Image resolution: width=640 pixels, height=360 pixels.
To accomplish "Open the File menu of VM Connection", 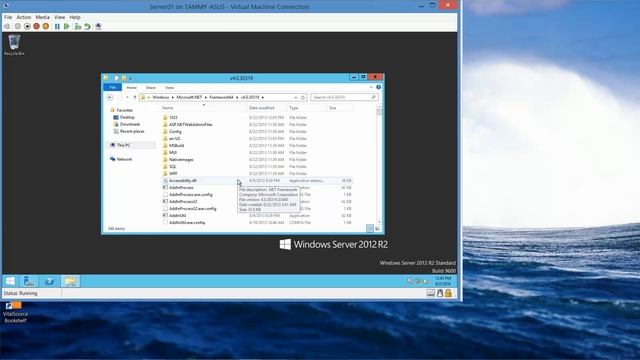I will [8, 17].
